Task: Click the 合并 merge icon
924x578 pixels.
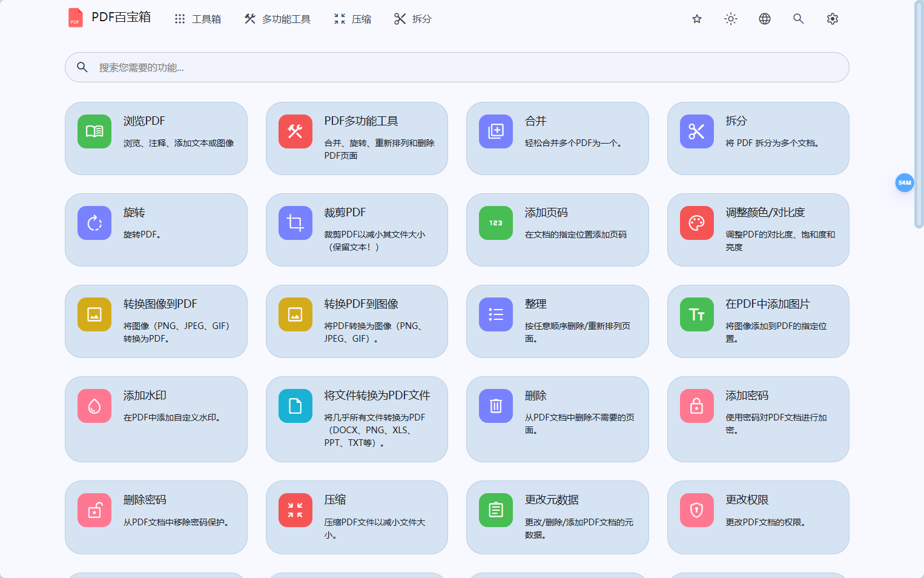Action: pos(496,131)
